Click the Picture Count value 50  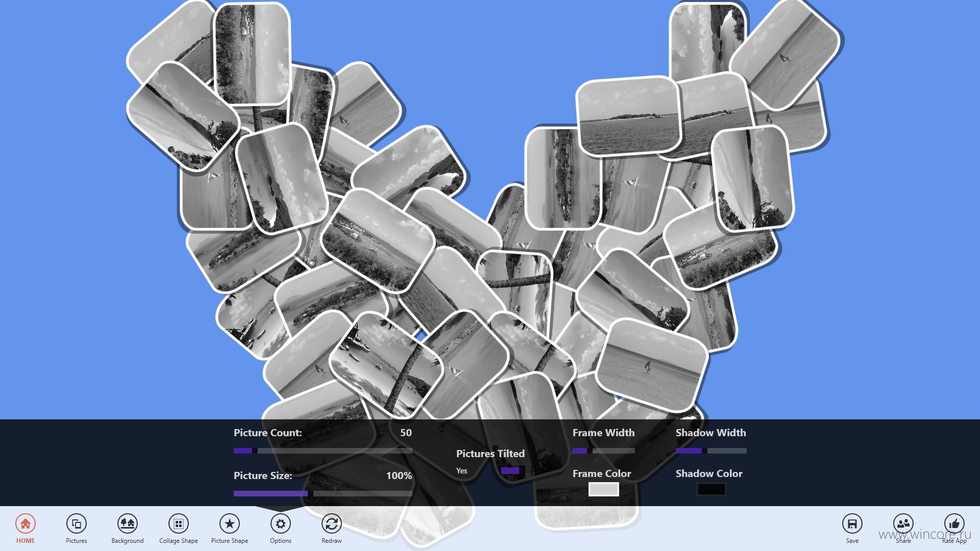406,433
